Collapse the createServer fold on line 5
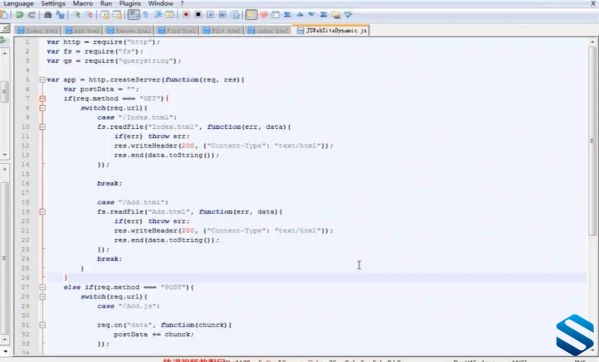Screen dimensions: 599x362 coord(42,80)
